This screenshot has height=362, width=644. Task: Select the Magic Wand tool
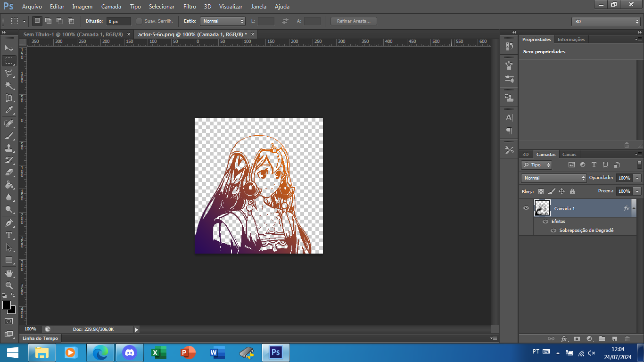tap(9, 85)
